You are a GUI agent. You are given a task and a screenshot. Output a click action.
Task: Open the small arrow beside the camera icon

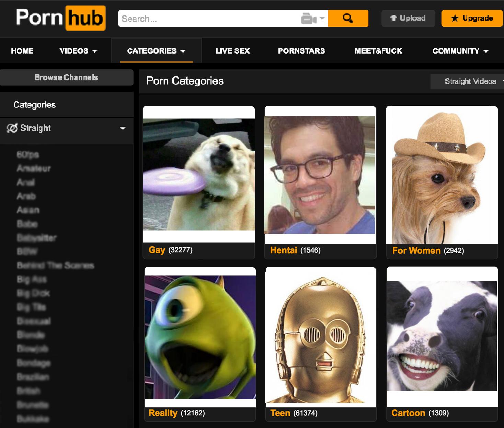(x=322, y=19)
